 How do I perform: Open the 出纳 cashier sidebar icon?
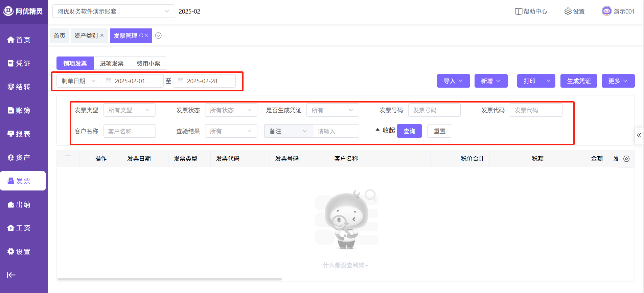pos(11,205)
